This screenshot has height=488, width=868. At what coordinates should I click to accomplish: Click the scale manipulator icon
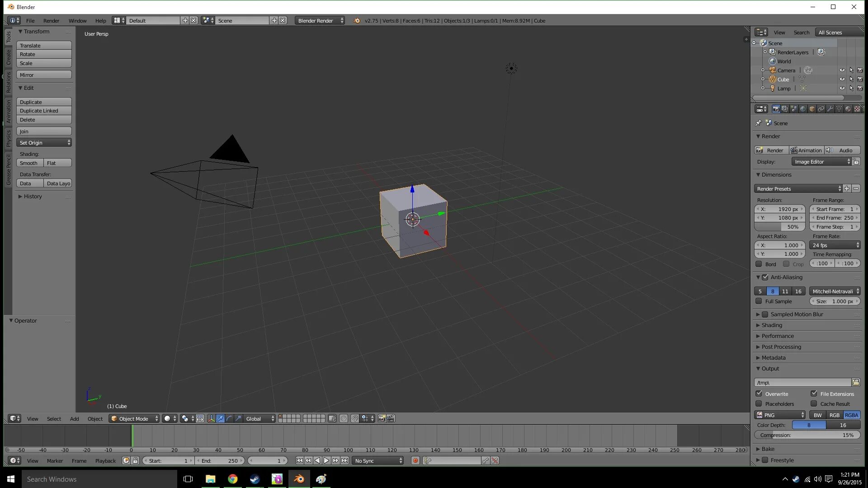click(x=238, y=418)
